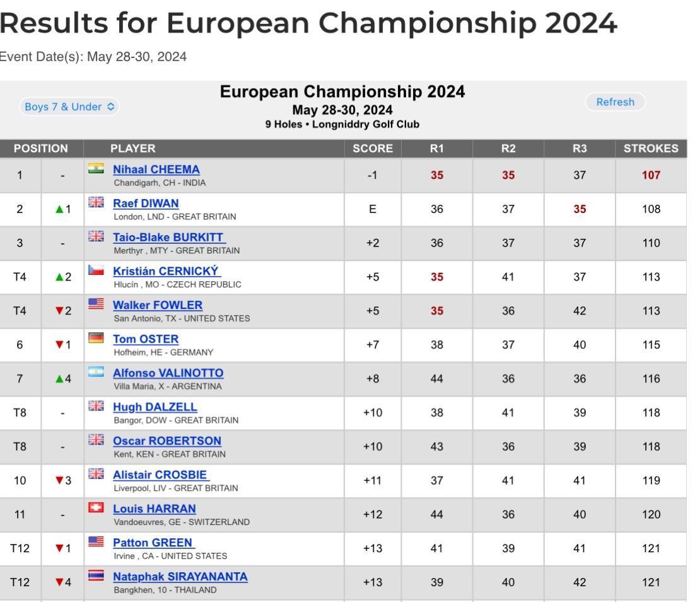Refresh the leaderboard results

615,101
